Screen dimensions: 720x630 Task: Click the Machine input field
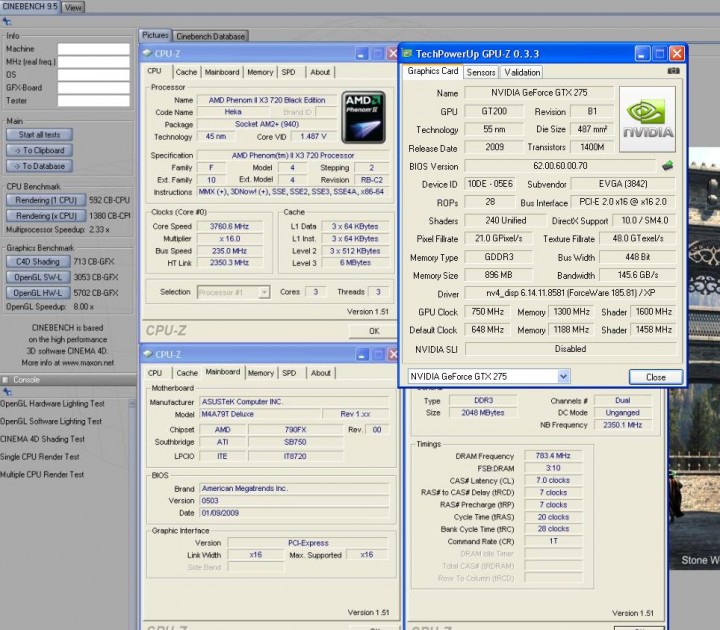click(x=93, y=48)
